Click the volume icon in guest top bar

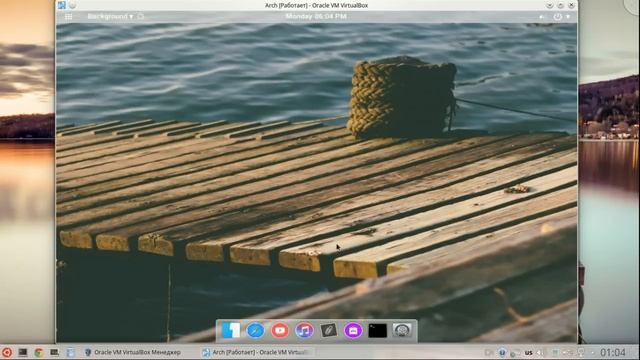tap(542, 17)
